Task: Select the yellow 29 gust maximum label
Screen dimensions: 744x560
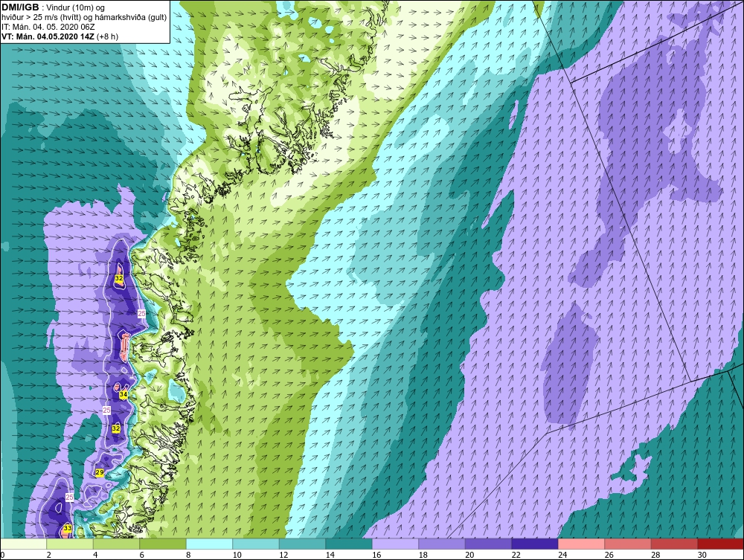Action: point(100,473)
